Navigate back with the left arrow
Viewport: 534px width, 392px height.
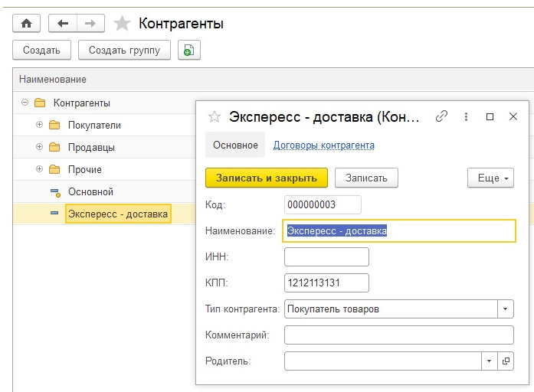tap(63, 23)
